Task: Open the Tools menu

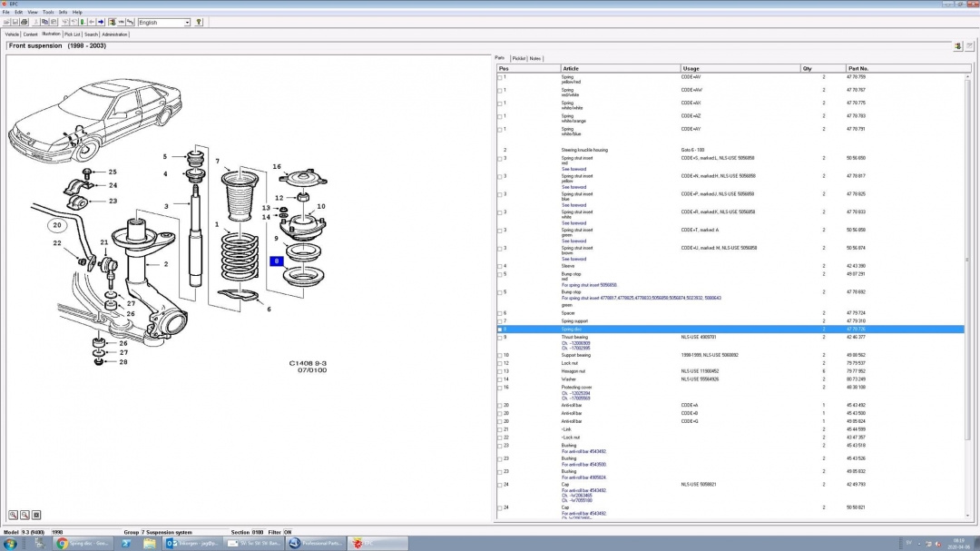Action: coord(48,12)
